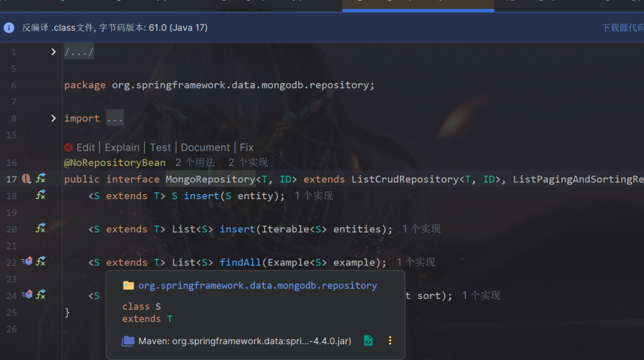The height and width of the screenshot is (360, 644).
Task: Click the 2 个用法 usages hint
Action: click(x=195, y=163)
